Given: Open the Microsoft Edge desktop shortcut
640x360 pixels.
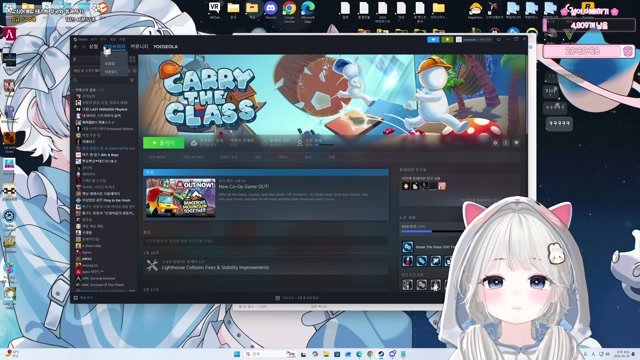Looking at the screenshot, I should click(x=308, y=11).
